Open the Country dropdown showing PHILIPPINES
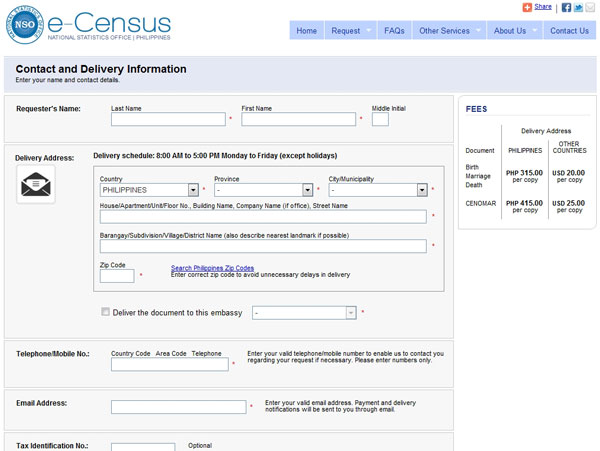This screenshot has height=451, width=600. coord(149,190)
